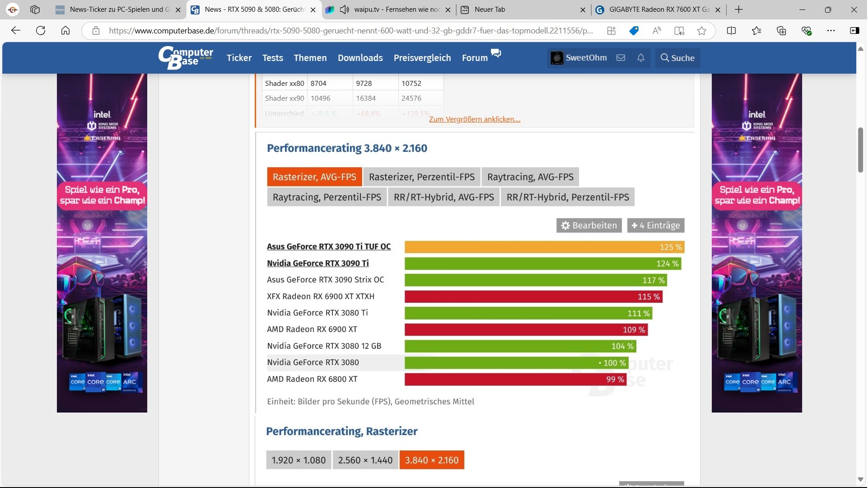Click the notifications bell icon
The height and width of the screenshot is (488, 868).
[640, 58]
